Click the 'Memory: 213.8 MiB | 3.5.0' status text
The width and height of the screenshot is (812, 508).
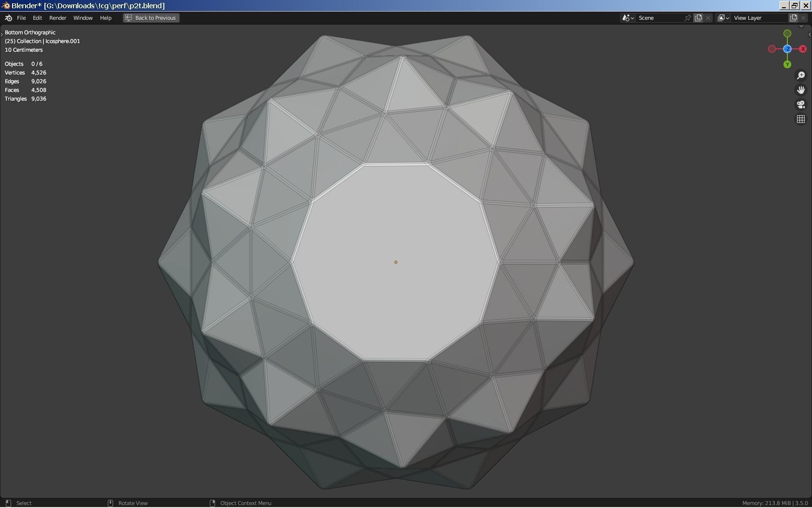click(775, 503)
